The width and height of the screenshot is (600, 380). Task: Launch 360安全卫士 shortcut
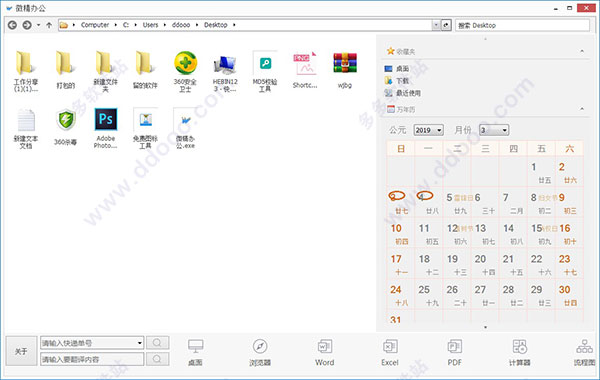click(x=185, y=72)
